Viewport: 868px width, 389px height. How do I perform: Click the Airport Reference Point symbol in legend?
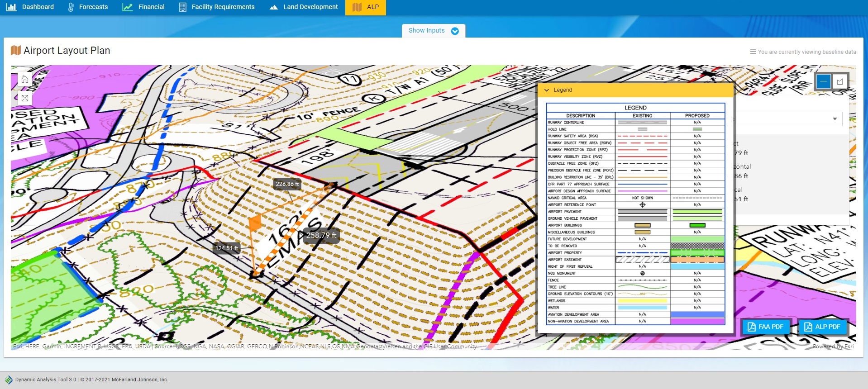(642, 205)
